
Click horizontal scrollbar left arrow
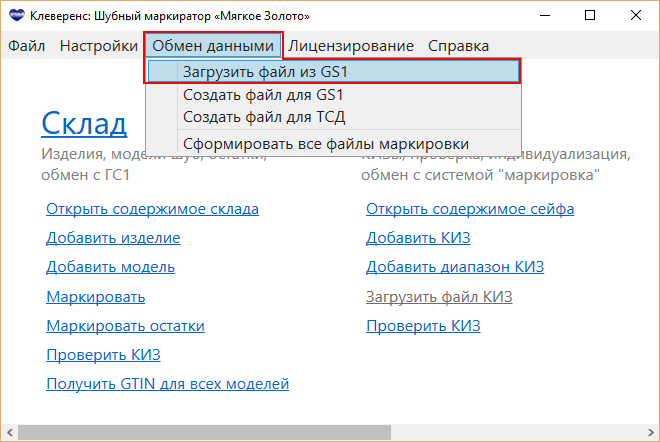tap(10, 433)
